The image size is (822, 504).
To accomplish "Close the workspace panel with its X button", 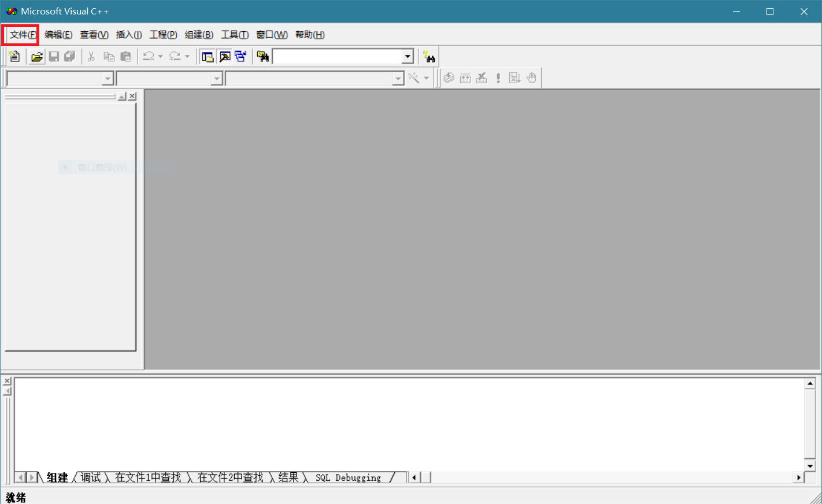I will coord(132,96).
